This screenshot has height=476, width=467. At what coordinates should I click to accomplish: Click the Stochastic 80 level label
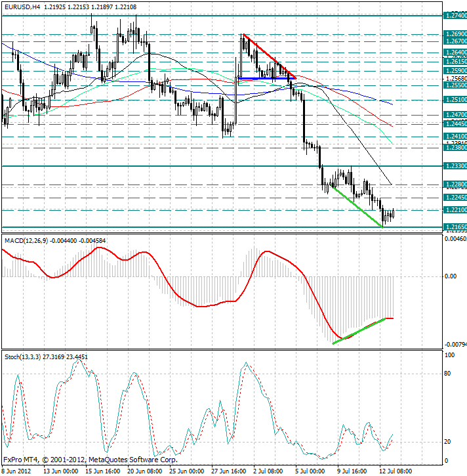pyautogui.click(x=449, y=374)
